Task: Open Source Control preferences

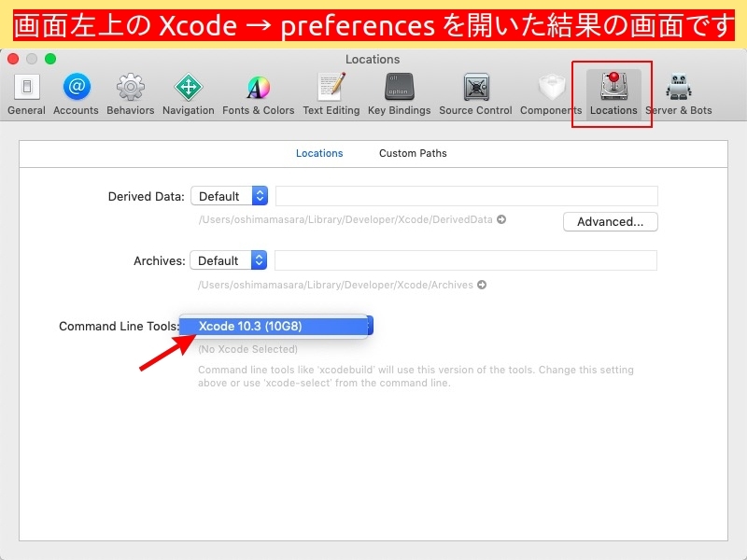Action: 475,94
